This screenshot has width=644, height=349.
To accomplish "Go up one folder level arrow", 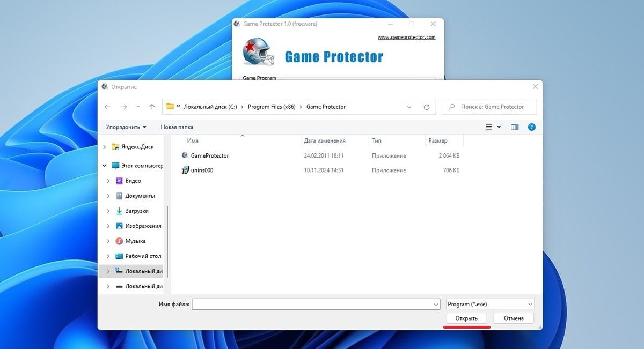I will [152, 107].
